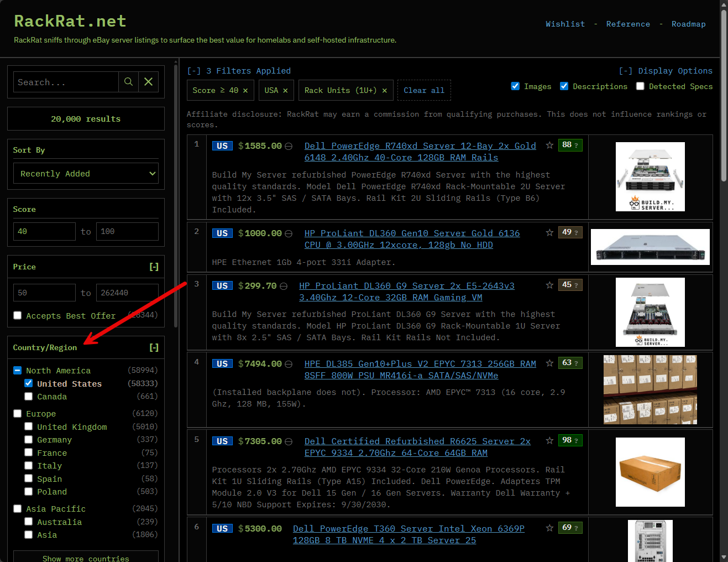Click the Search input field
Viewport: 728px width, 562px height.
[66, 82]
